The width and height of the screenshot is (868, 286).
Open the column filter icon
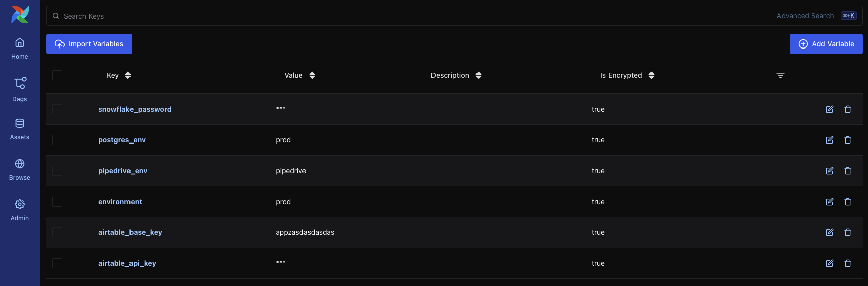tap(780, 75)
